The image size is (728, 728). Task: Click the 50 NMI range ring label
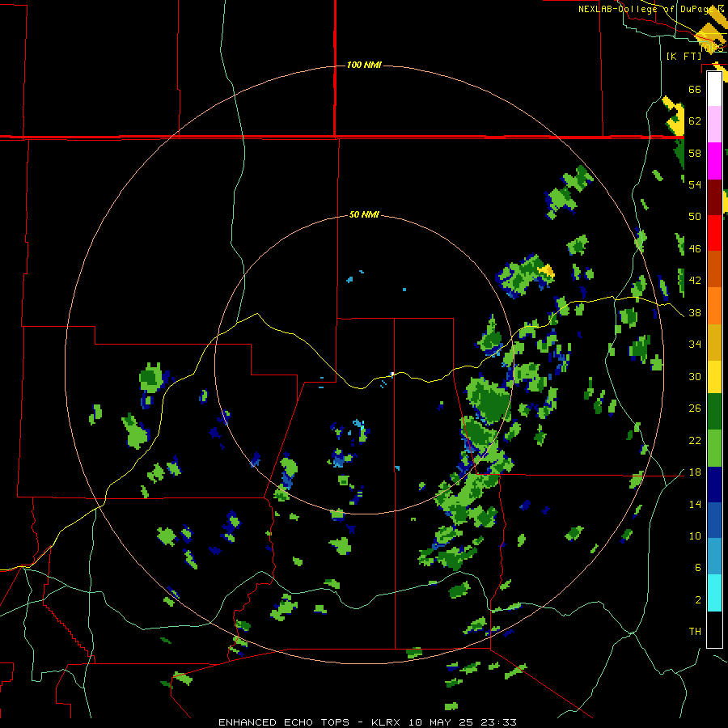point(364,214)
